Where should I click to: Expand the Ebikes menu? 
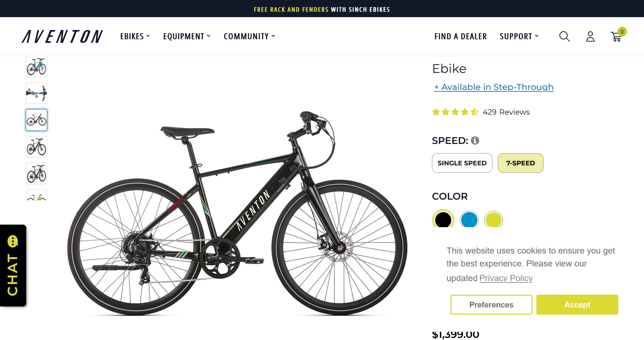[135, 36]
